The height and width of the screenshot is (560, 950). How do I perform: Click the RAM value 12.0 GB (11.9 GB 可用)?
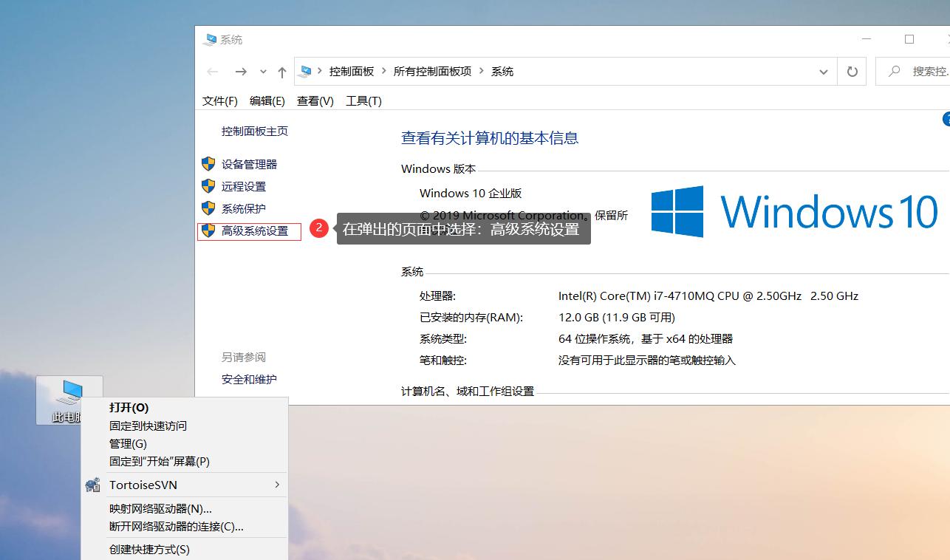click(x=617, y=317)
